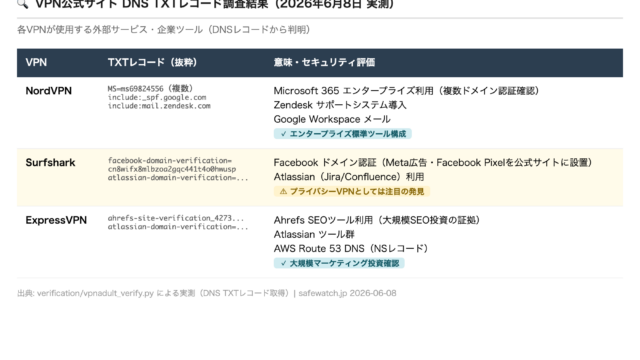This screenshot has width=640, height=360.
Task: Click record 'include:_spf.google.com'
Action: coord(157,98)
